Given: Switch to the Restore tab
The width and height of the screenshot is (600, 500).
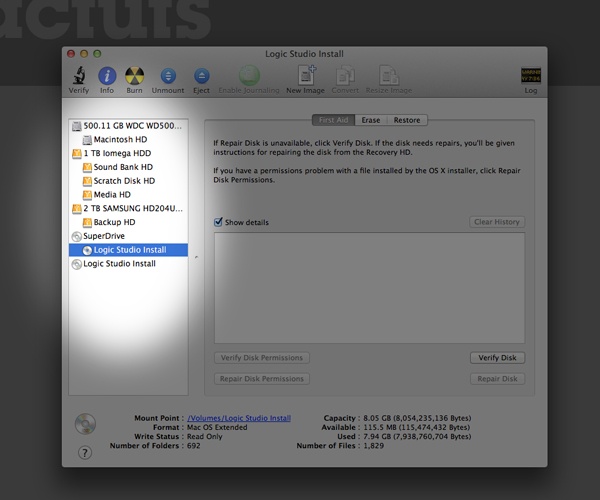Looking at the screenshot, I should tap(407, 120).
